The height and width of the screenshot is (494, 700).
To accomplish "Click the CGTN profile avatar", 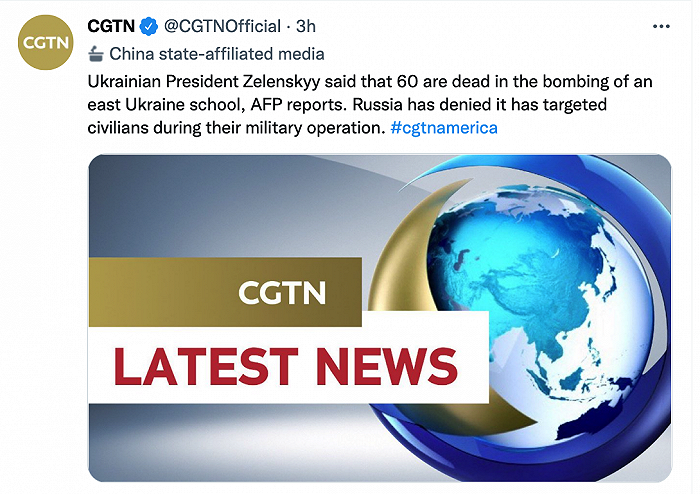I will (47, 43).
